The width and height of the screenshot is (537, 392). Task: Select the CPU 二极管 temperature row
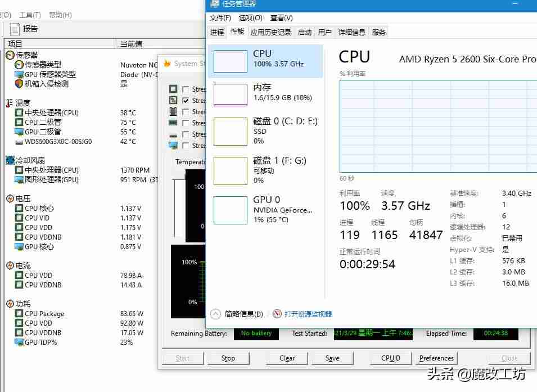tap(80, 122)
